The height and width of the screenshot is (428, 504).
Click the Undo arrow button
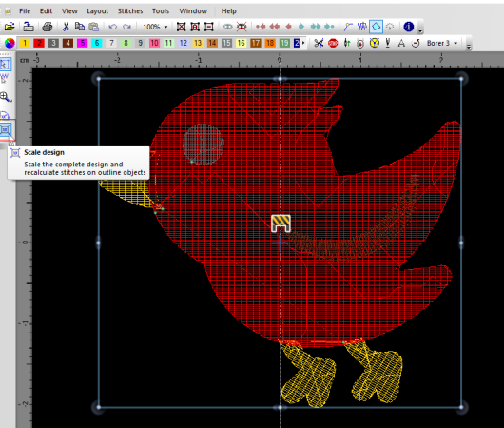tap(112, 27)
